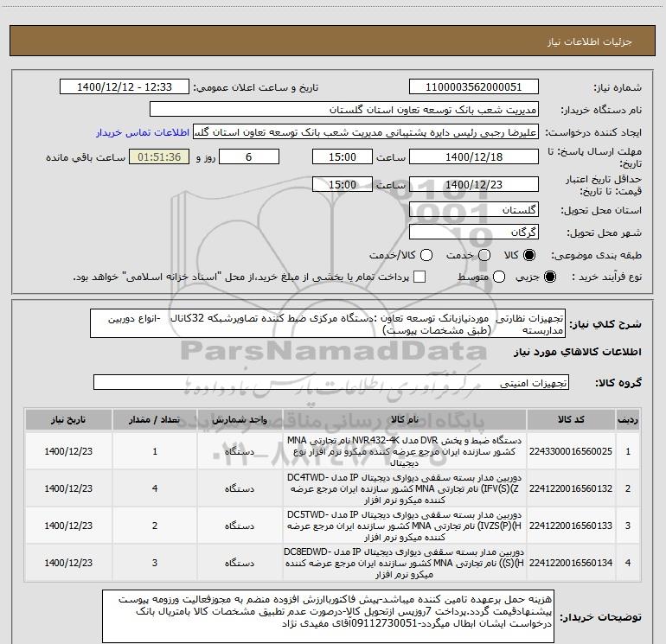This screenshot has width=666, height=644.
Task: Select the متوسط purchase type radio
Action: click(499, 277)
